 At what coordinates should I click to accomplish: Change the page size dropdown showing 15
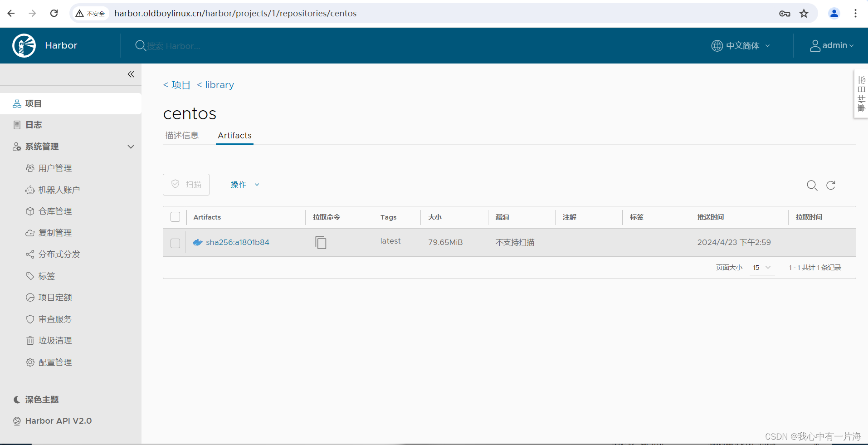pos(762,268)
